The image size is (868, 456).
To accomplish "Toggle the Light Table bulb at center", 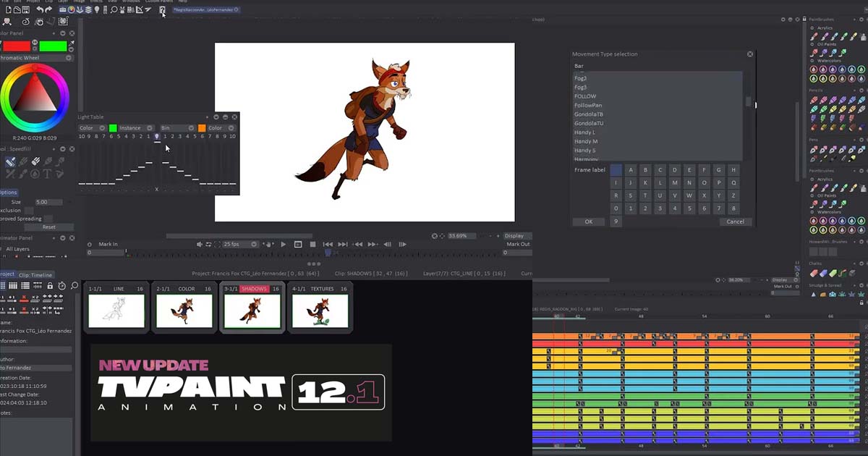I will pos(157,136).
